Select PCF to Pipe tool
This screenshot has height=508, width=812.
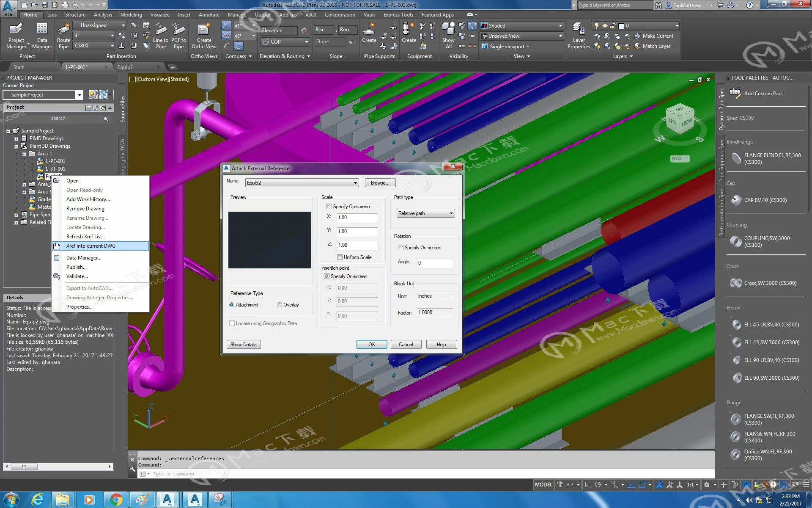pyautogui.click(x=178, y=36)
